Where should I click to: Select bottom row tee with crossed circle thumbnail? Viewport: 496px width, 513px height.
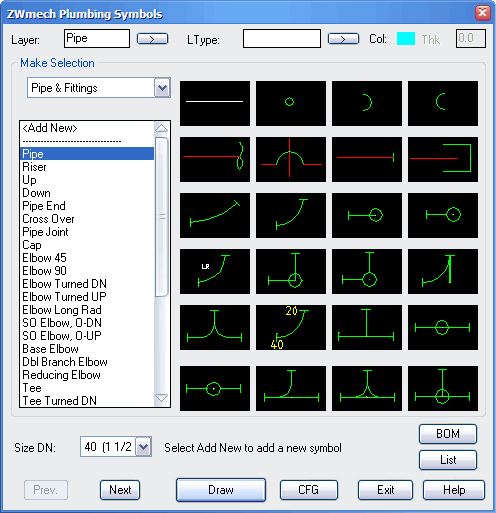point(443,388)
